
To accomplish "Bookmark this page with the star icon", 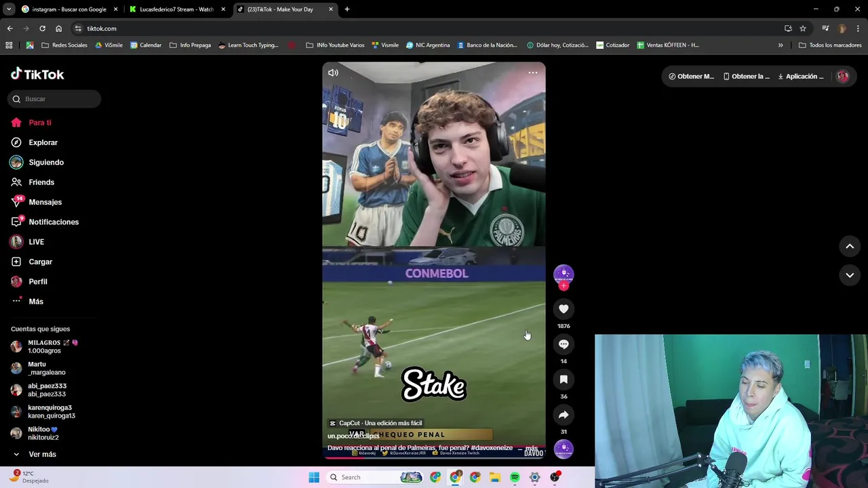I will click(x=803, y=28).
